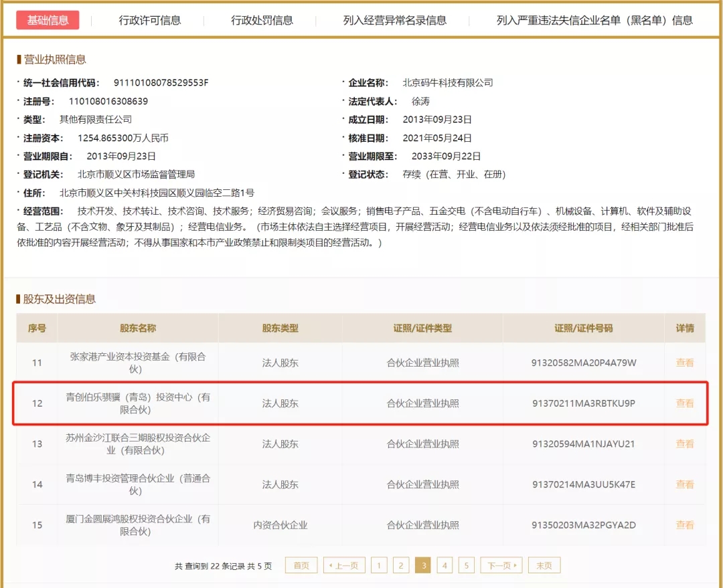Click 北京市顺义区市场监督管理局 registration authority
This screenshot has height=588, width=723.
(x=136, y=175)
